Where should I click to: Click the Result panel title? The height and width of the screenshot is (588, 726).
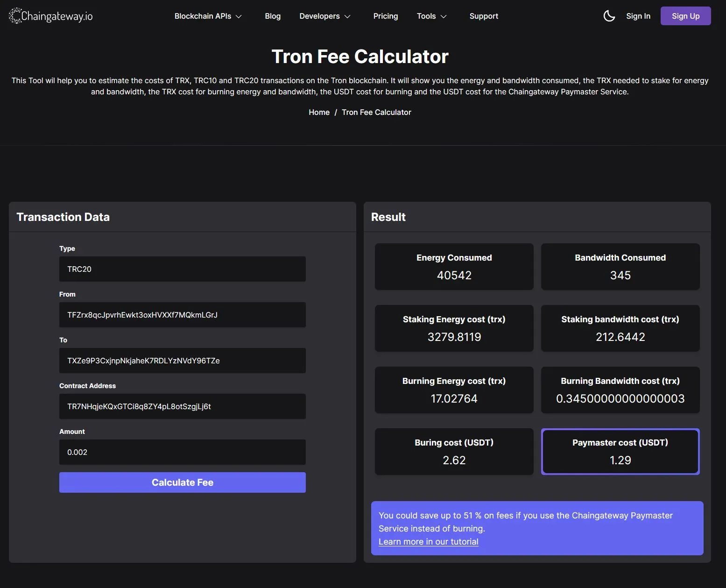coord(388,217)
